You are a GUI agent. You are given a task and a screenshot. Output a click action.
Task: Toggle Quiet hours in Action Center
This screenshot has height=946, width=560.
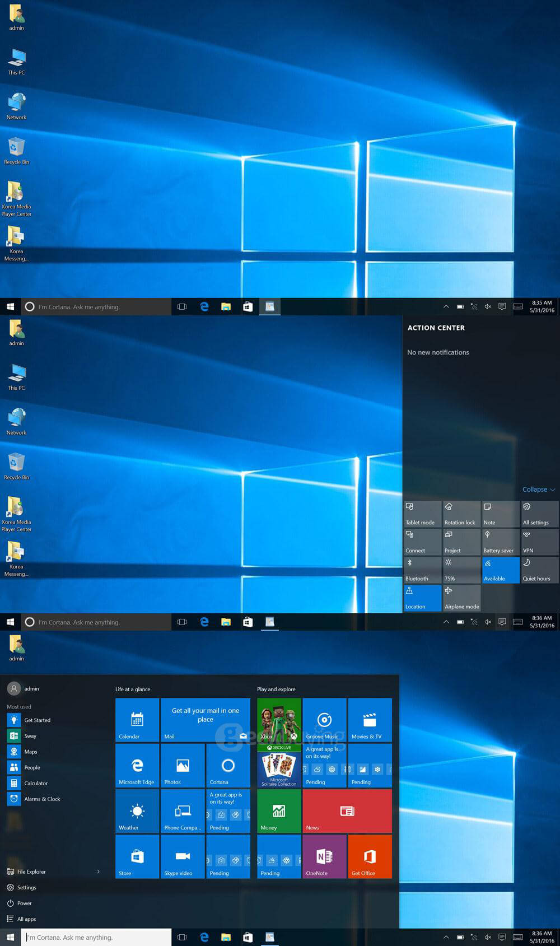[x=539, y=570]
